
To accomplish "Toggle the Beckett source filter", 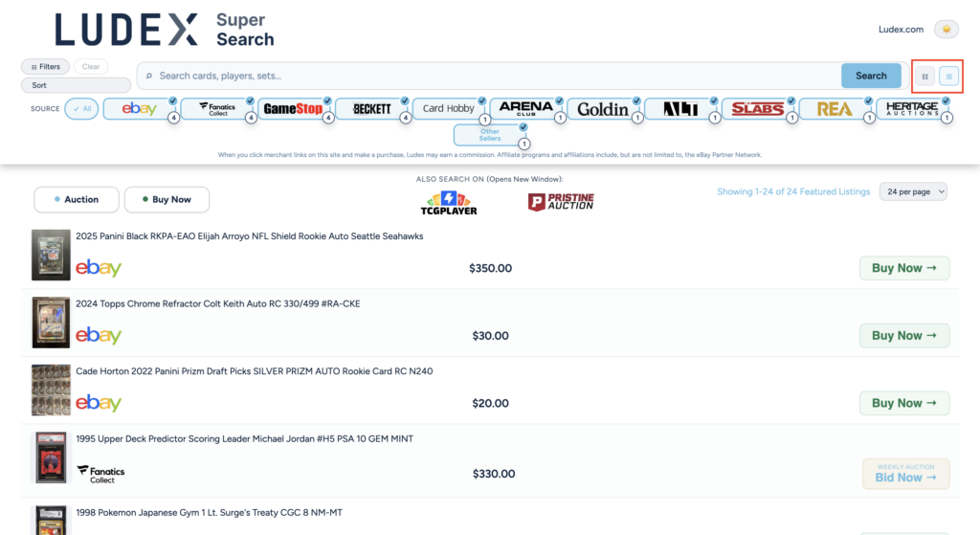I will [x=371, y=109].
